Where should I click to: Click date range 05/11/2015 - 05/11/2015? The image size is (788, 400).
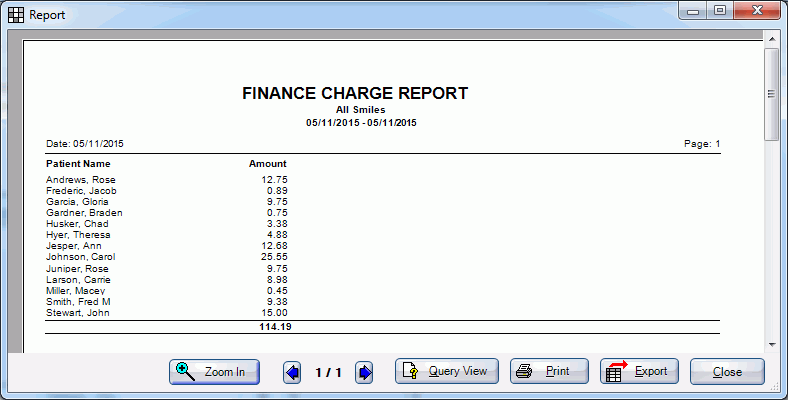tap(361, 123)
